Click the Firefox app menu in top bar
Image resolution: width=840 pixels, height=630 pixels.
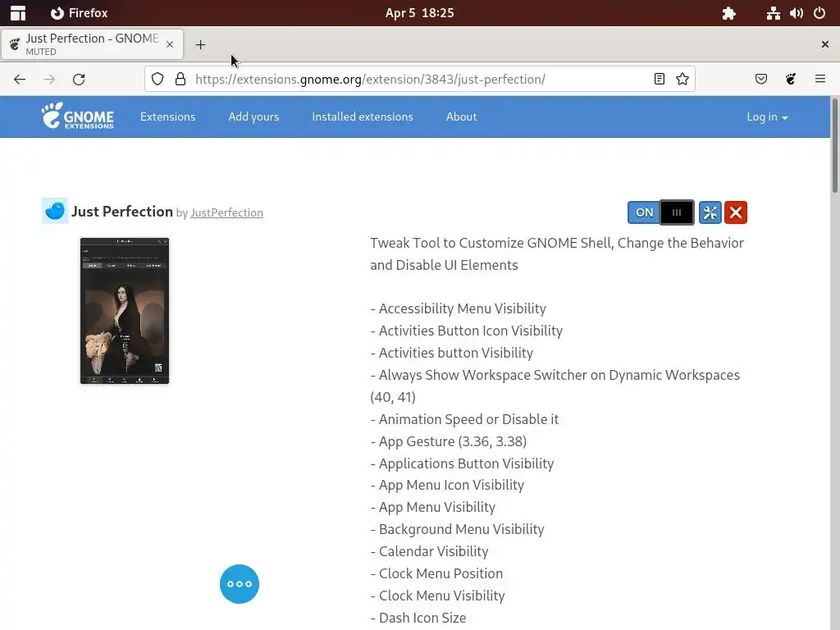pos(80,13)
